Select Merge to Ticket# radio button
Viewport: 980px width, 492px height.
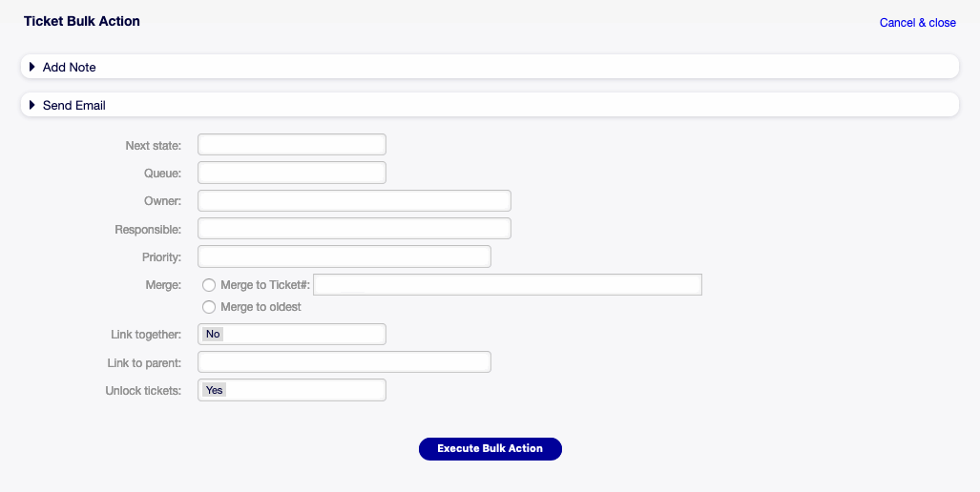point(209,285)
